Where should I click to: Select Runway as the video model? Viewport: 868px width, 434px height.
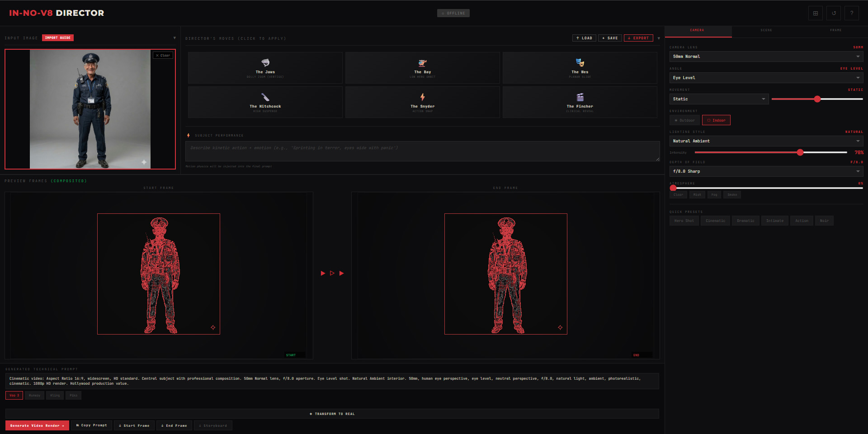pyautogui.click(x=34, y=396)
